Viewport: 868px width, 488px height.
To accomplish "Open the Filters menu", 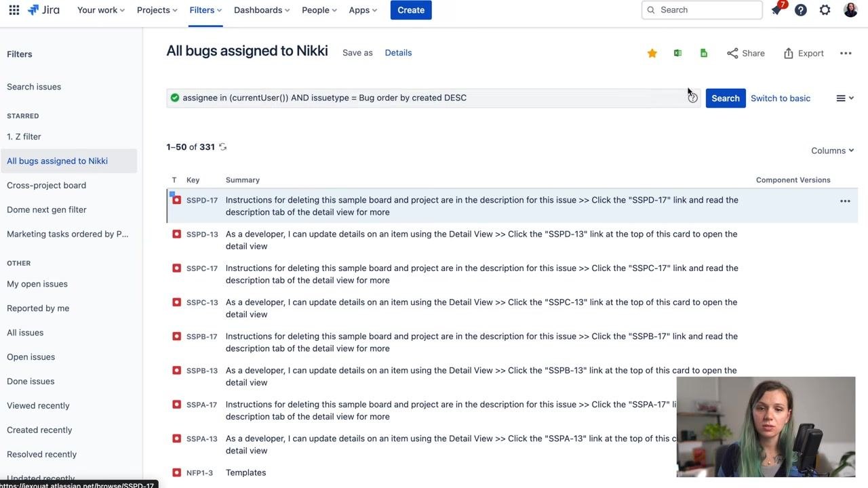I will [205, 10].
